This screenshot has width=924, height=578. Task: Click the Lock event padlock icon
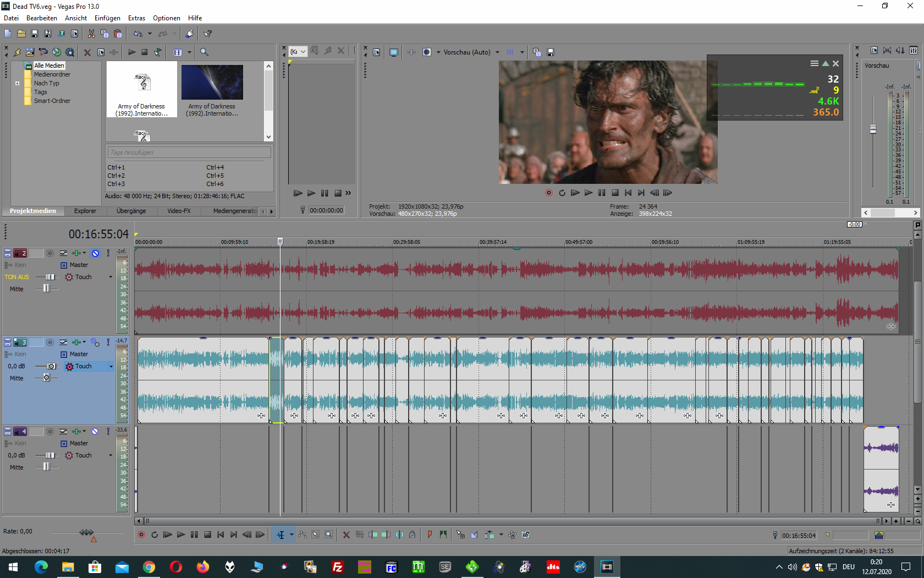pos(412,535)
